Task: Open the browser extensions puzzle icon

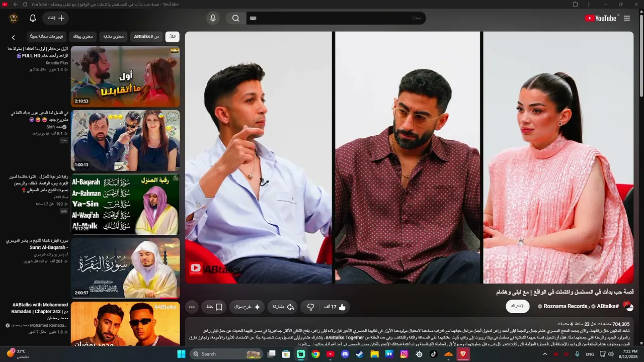Action: coord(576,5)
